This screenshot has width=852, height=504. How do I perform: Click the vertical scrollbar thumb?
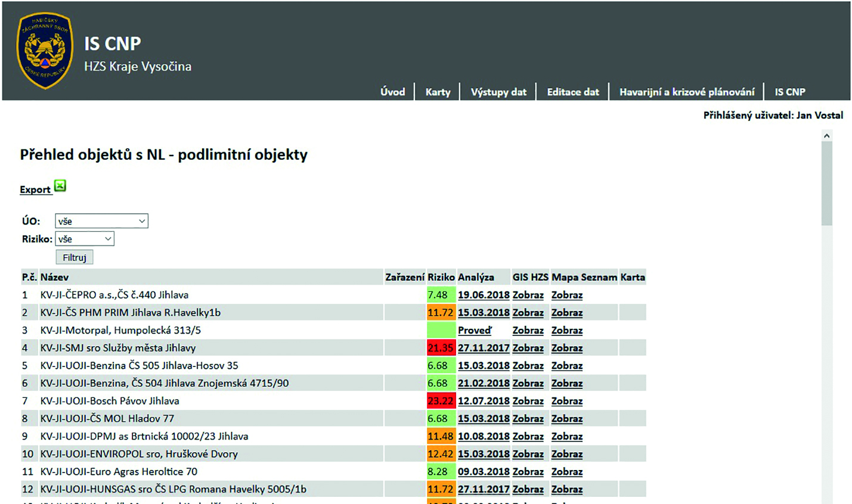826,183
